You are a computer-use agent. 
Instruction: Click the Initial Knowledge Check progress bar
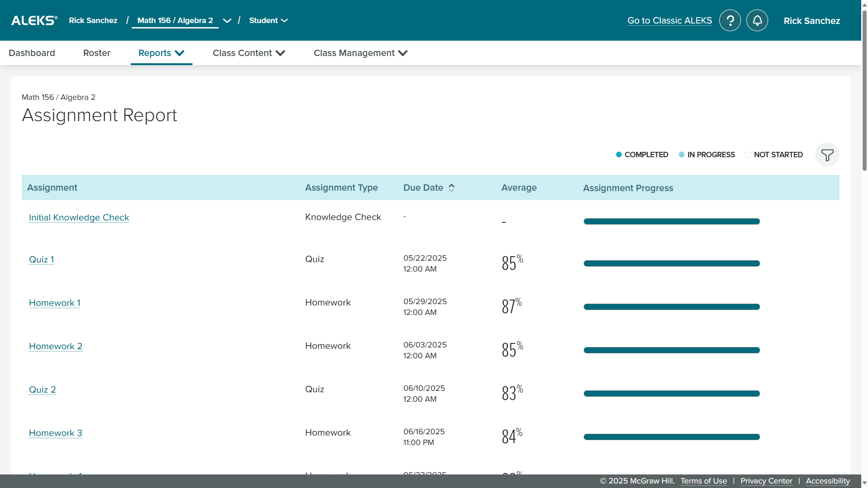(672, 221)
